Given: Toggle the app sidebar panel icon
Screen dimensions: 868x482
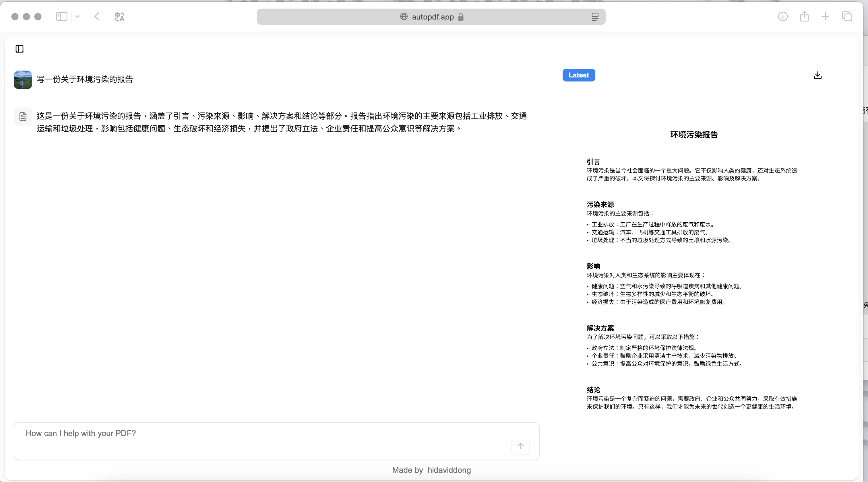Looking at the screenshot, I should tap(20, 49).
